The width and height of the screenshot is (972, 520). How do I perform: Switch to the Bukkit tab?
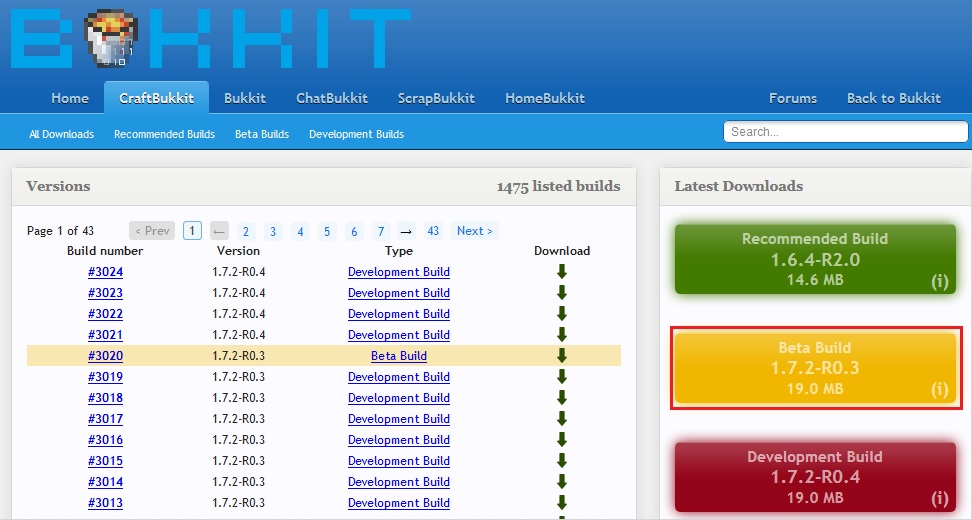[x=245, y=98]
